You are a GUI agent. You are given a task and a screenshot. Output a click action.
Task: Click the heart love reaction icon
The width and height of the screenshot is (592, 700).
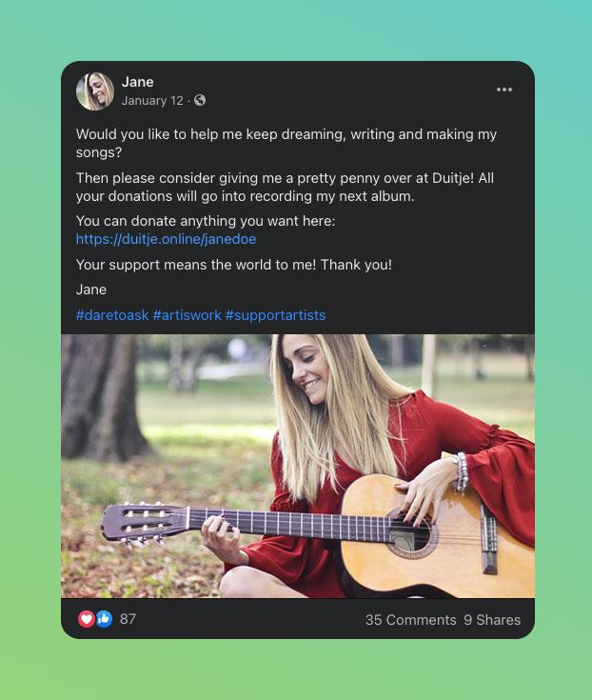click(87, 619)
